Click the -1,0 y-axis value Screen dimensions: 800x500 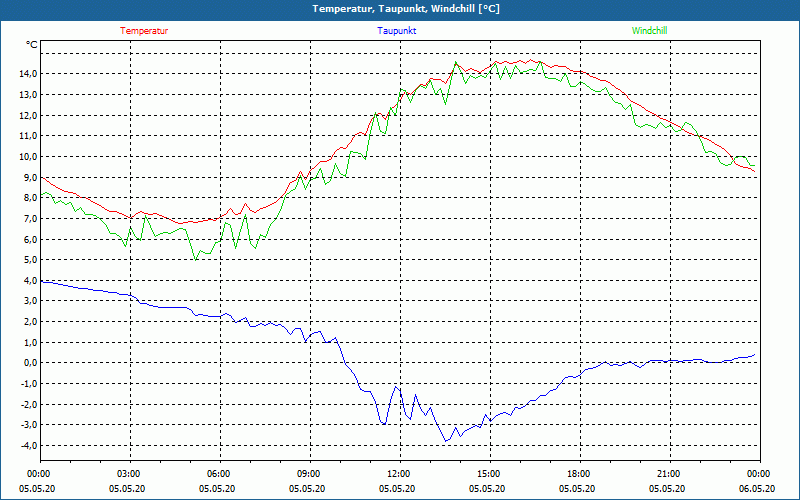click(30, 384)
